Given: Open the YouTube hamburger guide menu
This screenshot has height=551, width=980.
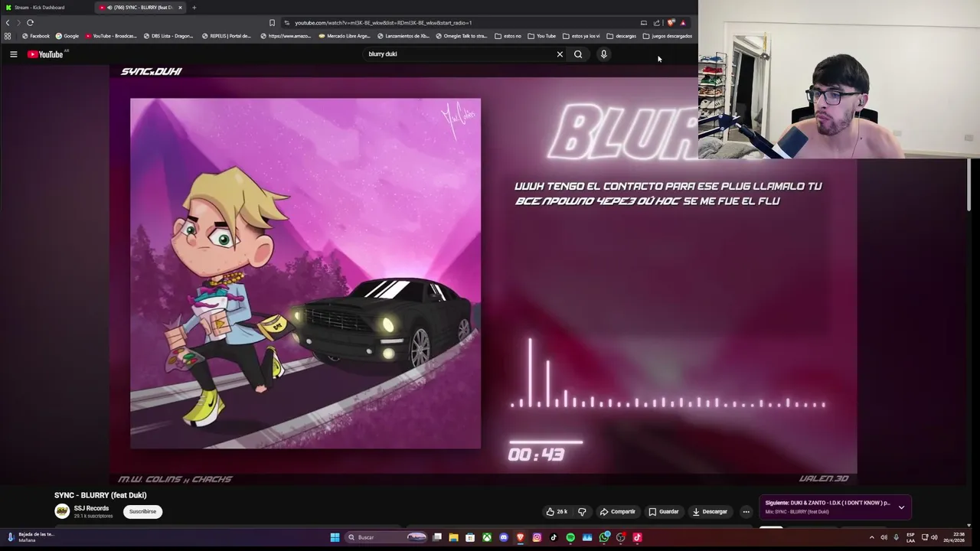Looking at the screenshot, I should [13, 54].
